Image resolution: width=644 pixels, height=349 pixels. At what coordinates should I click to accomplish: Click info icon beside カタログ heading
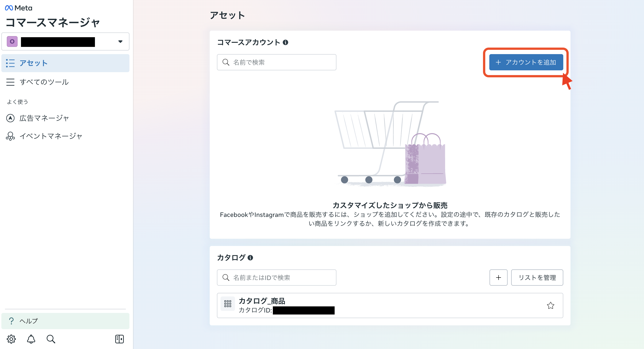pyautogui.click(x=250, y=257)
